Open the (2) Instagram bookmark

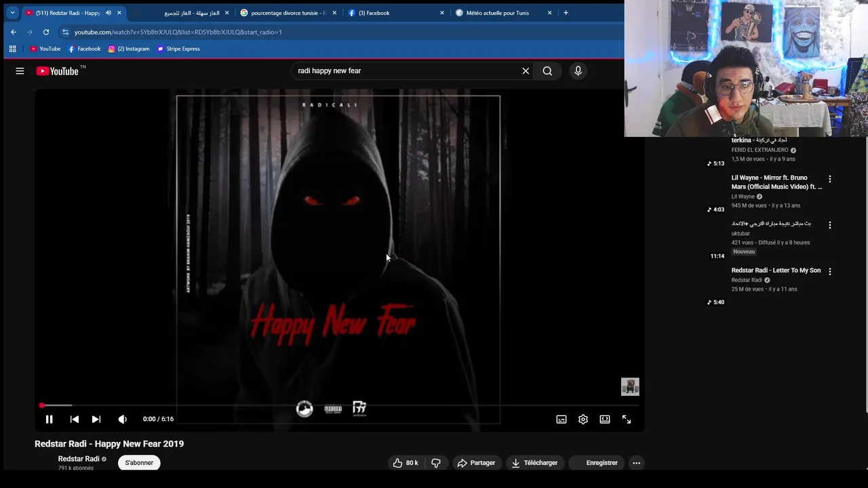tap(129, 49)
